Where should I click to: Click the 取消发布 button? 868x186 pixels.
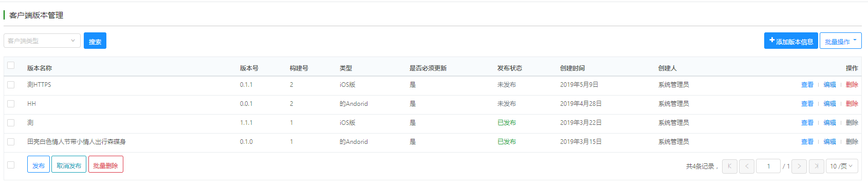(69, 164)
